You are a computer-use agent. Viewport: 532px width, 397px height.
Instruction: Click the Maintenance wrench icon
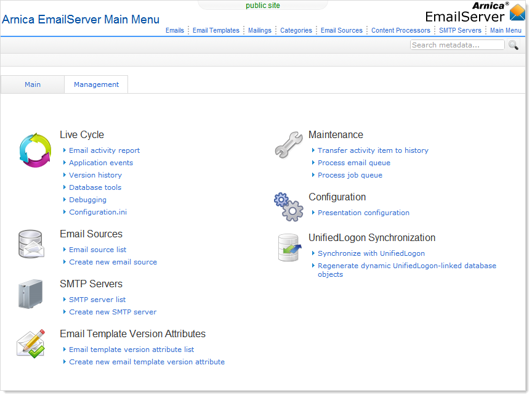click(x=289, y=145)
